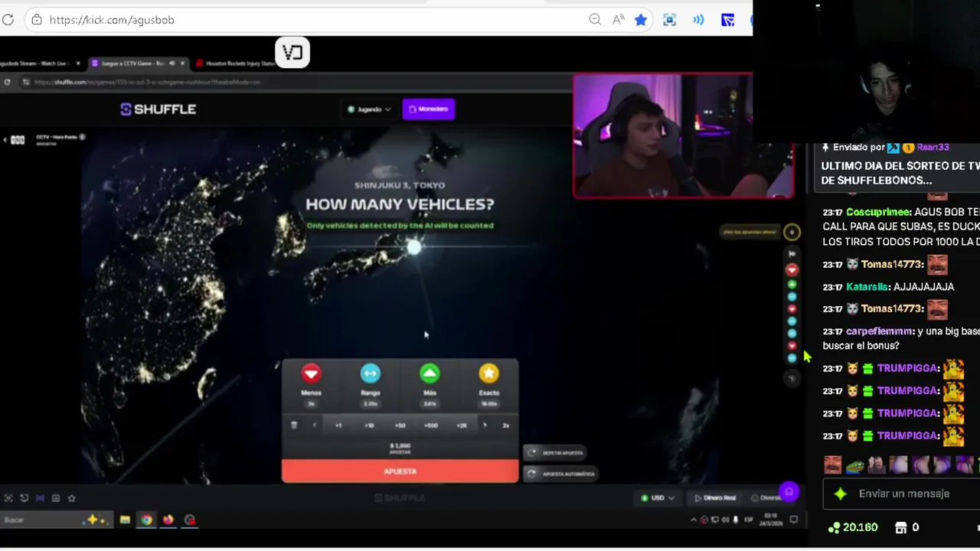
Task: Clear the bet with the trash icon
Action: coord(294,425)
